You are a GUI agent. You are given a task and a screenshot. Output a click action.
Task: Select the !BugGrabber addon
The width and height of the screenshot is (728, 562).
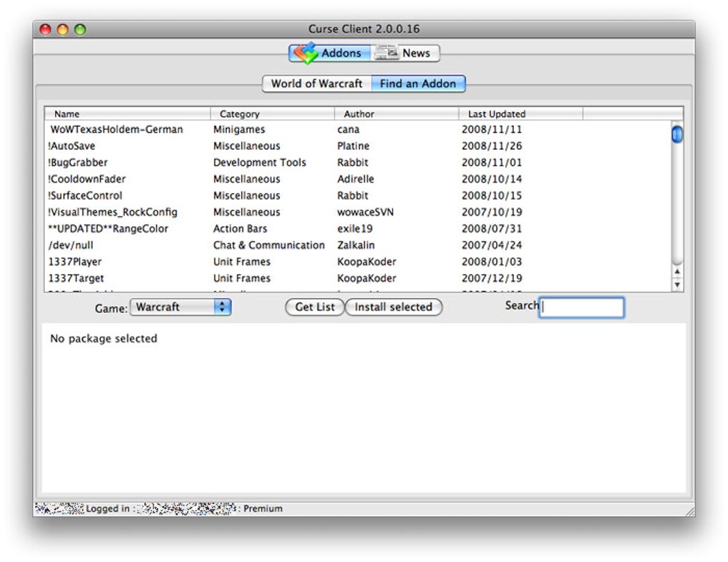coord(358,163)
